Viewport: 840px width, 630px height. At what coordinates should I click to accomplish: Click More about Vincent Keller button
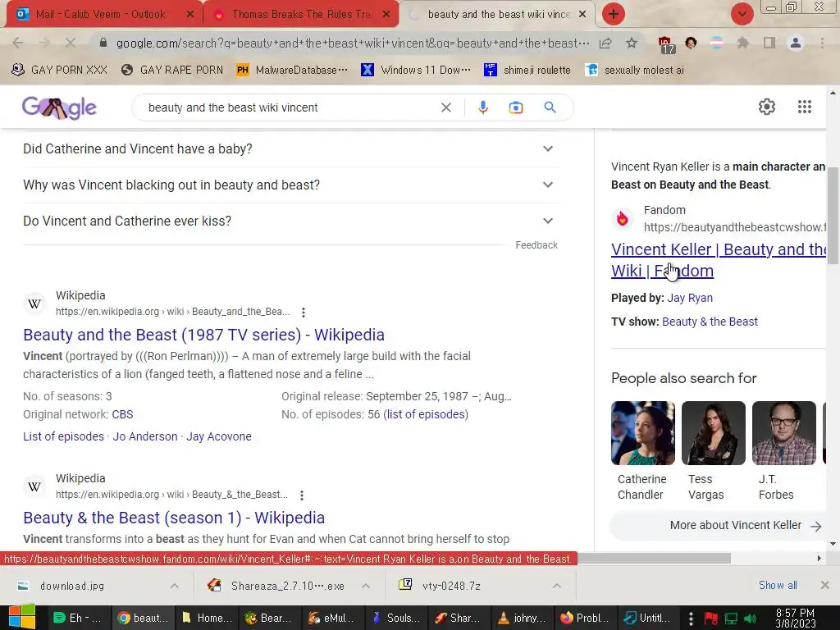(x=718, y=526)
